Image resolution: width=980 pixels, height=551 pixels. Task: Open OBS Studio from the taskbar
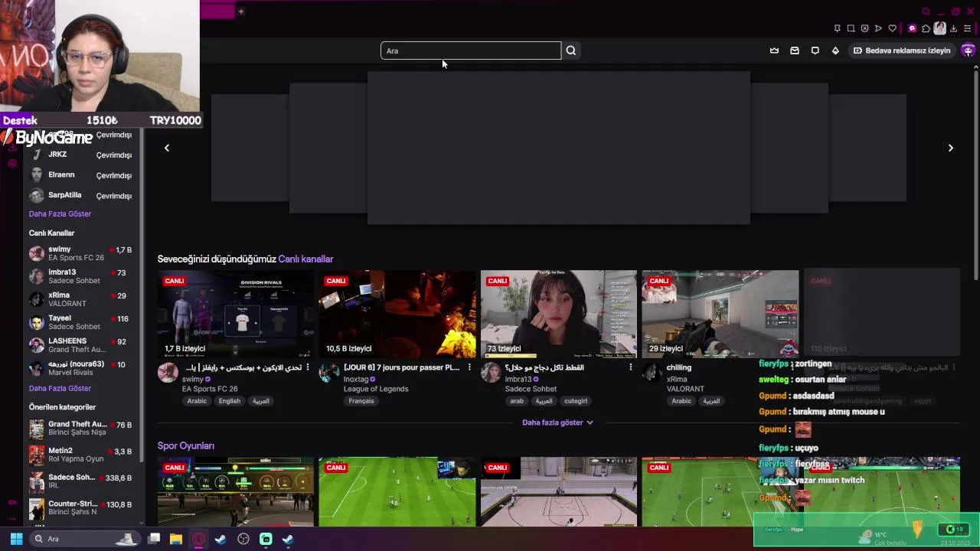(243, 539)
